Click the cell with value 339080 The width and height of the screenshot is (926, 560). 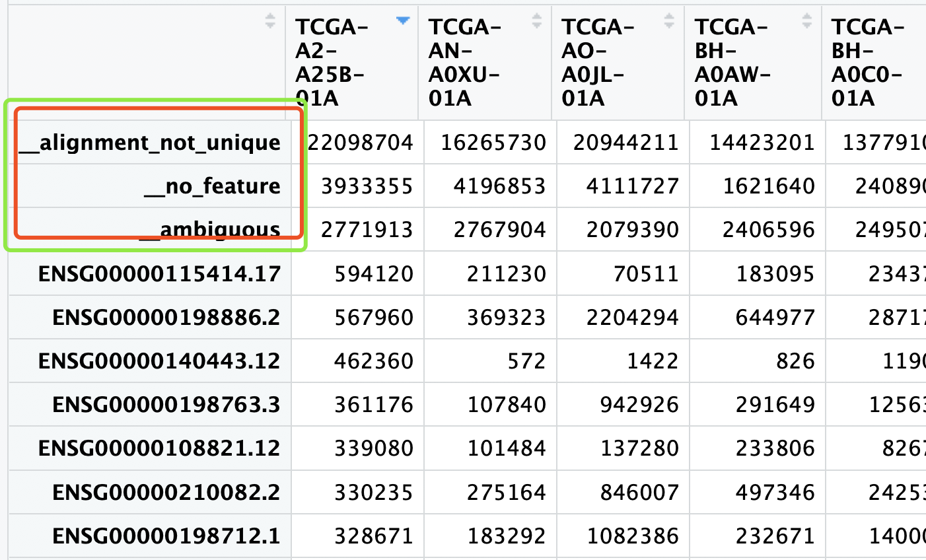(357, 448)
